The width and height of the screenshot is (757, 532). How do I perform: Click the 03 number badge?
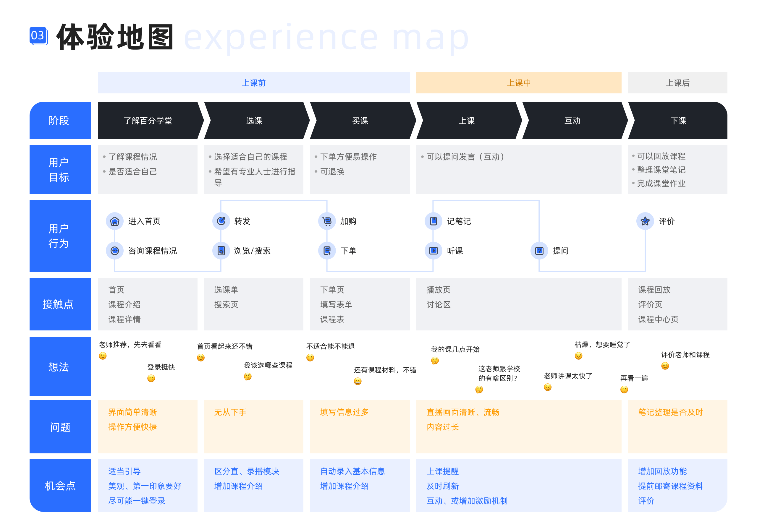click(38, 35)
